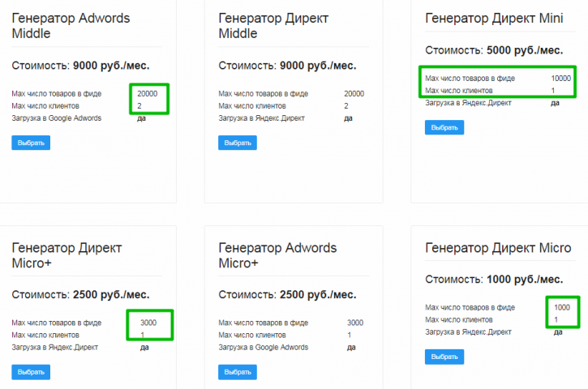Click the Генератор Директ Micro heading

(498, 248)
